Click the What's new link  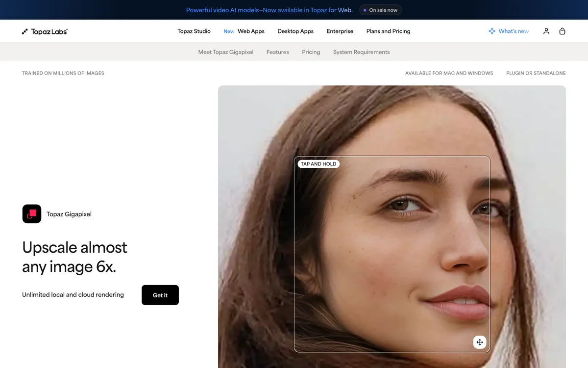pyautogui.click(x=514, y=31)
